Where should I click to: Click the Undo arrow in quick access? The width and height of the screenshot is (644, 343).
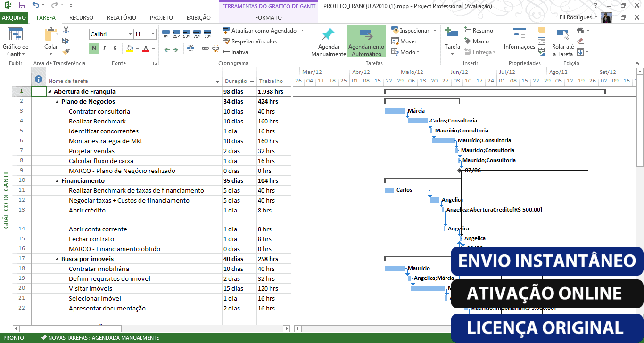[36, 6]
